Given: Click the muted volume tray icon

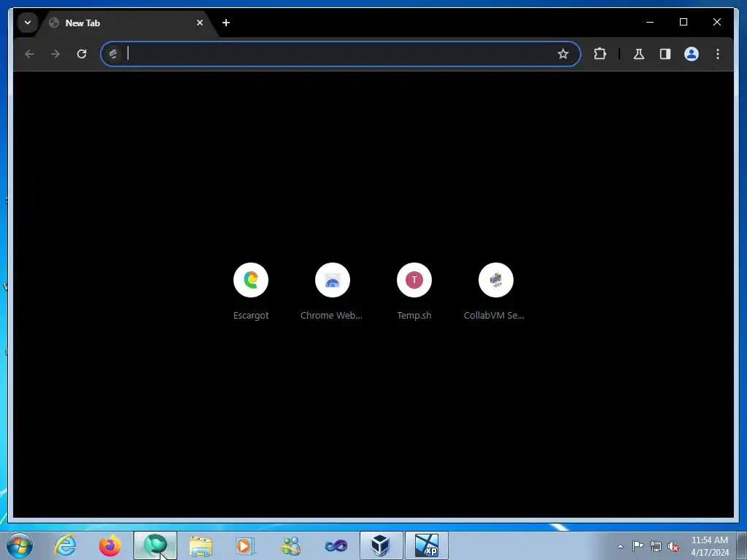Looking at the screenshot, I should (x=673, y=547).
